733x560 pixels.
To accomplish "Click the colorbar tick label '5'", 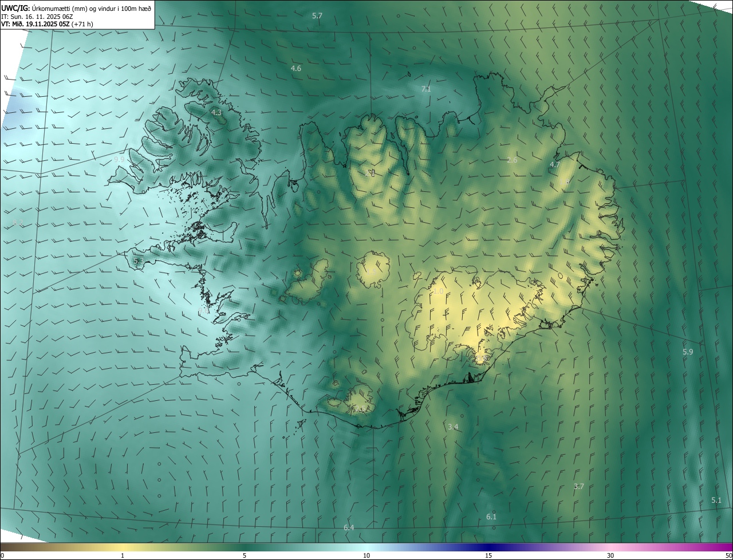I will coord(245,555).
